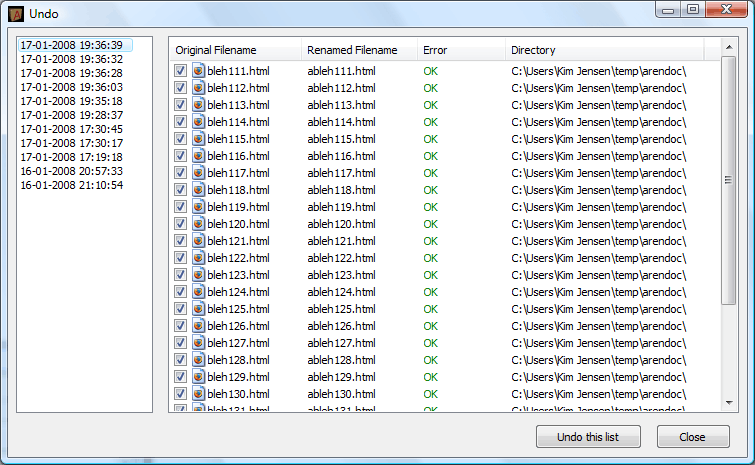
Task: Sort by Renamed Filename column header
Action: coord(359,50)
